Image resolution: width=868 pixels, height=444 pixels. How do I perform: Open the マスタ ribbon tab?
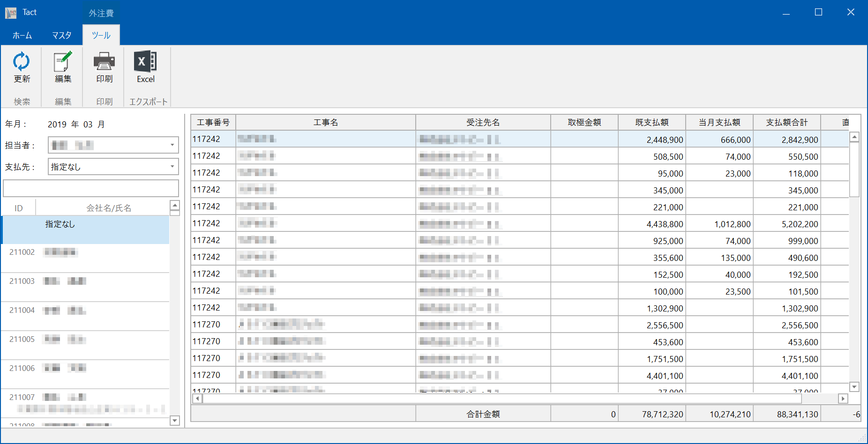(62, 36)
